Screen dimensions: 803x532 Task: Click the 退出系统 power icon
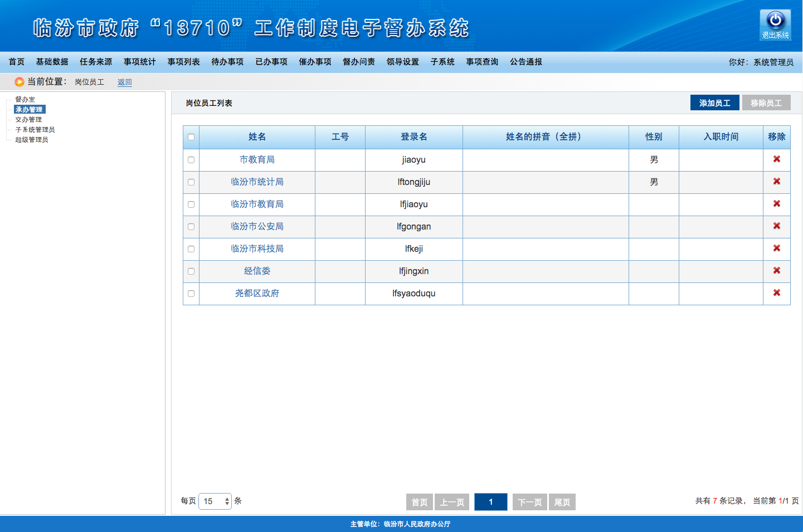[775, 25]
